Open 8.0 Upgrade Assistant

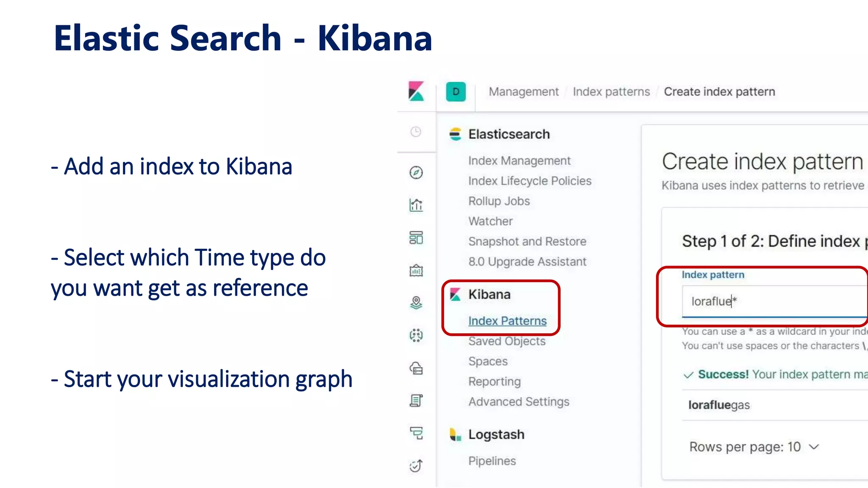[527, 262]
